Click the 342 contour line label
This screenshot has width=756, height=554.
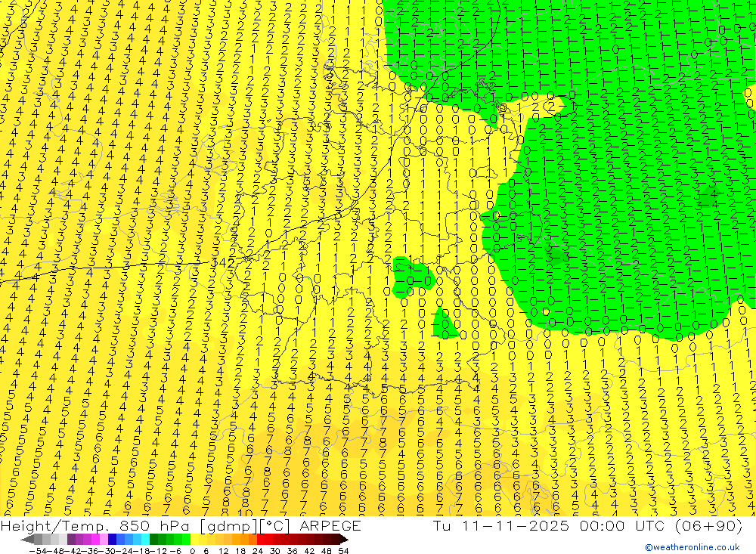point(225,263)
